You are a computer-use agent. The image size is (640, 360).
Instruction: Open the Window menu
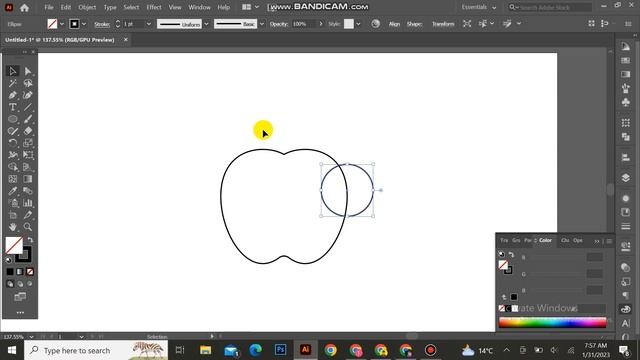(x=199, y=7)
